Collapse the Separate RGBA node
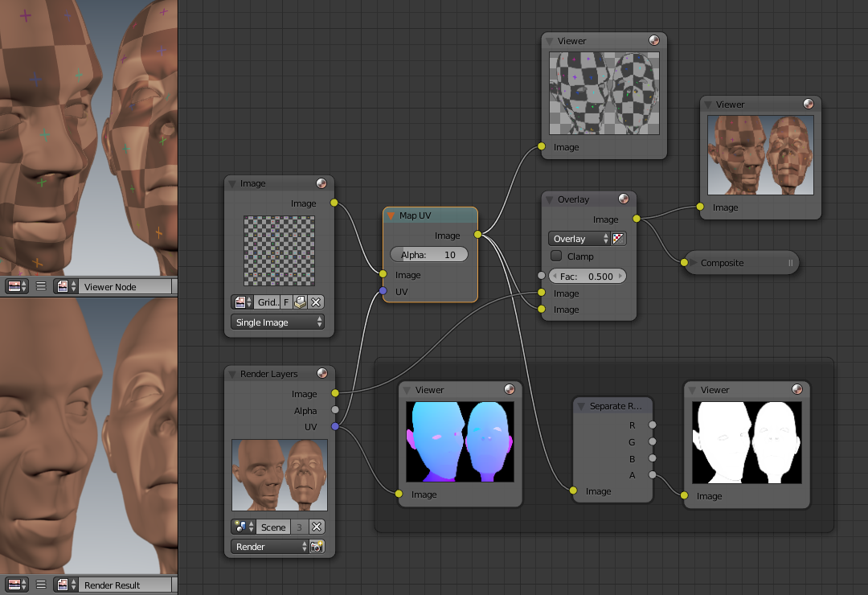The height and width of the screenshot is (595, 868). coord(581,406)
